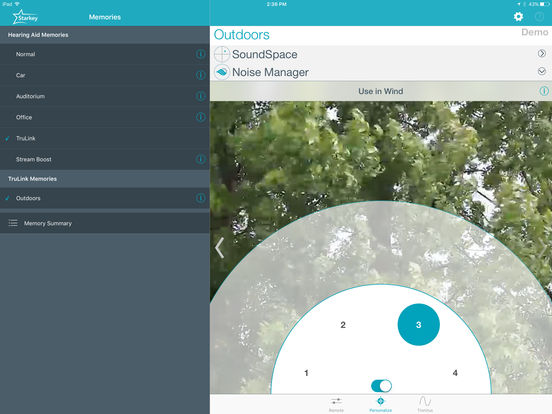Click the Memories header title
Screen dimensions: 552x414
coord(105,17)
